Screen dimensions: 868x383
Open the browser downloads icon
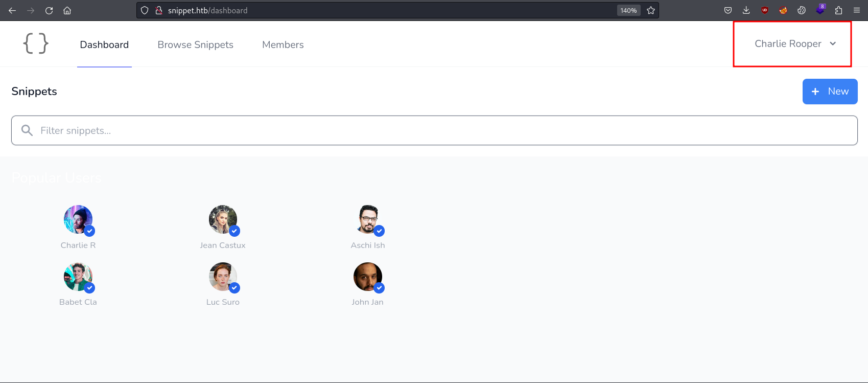[746, 10]
